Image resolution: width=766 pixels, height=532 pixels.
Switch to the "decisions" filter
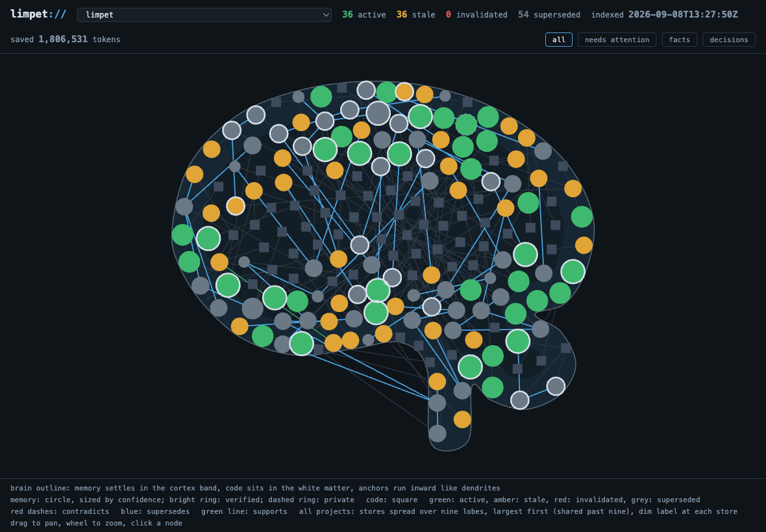coord(729,40)
